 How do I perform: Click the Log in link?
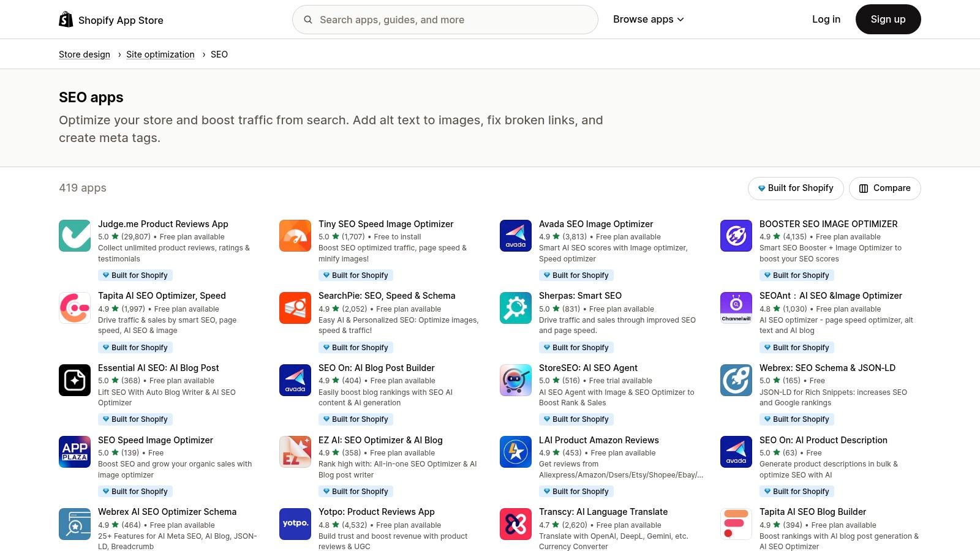[826, 20]
